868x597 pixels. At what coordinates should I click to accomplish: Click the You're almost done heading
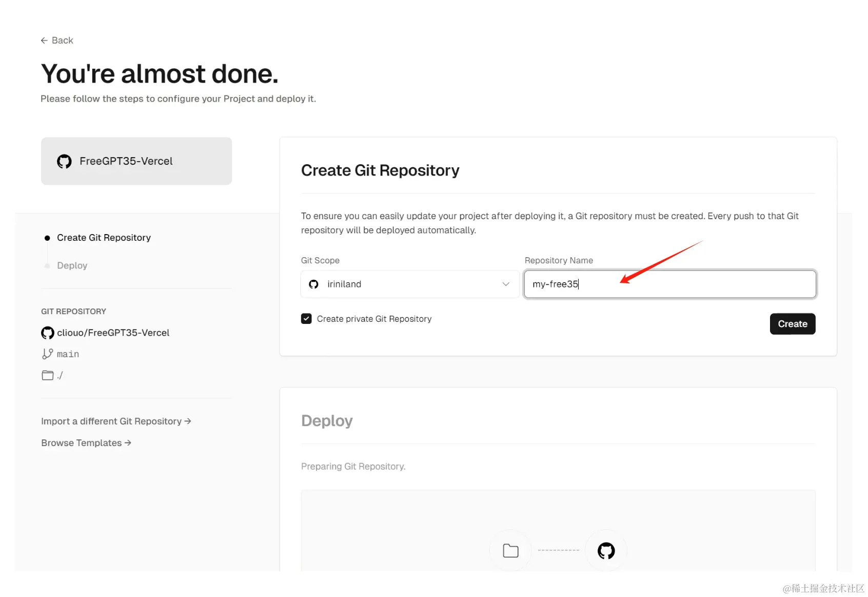pos(160,74)
